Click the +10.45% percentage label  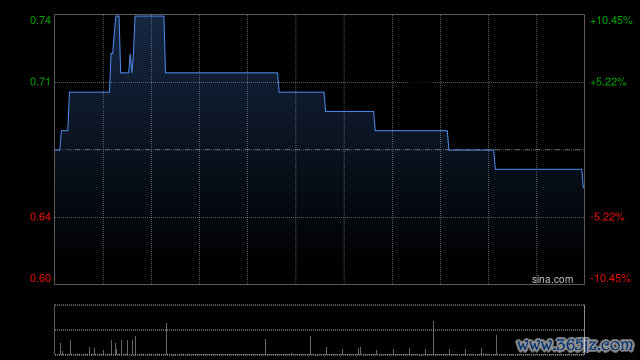click(x=611, y=20)
